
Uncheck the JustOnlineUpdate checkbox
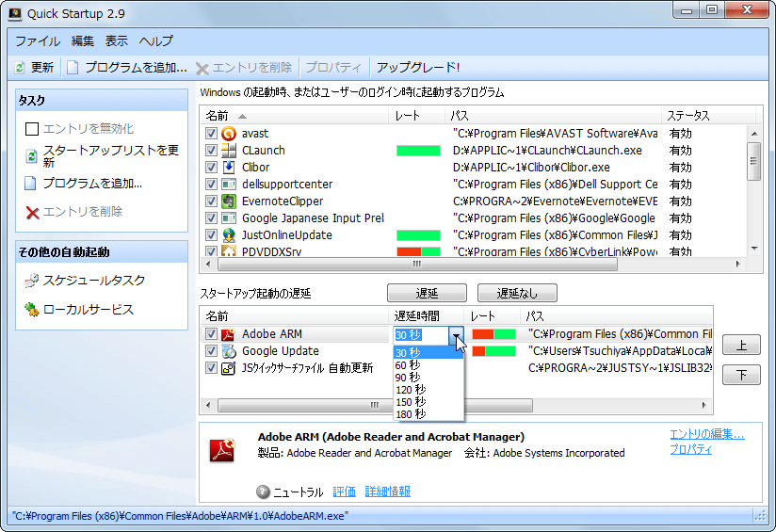point(211,235)
